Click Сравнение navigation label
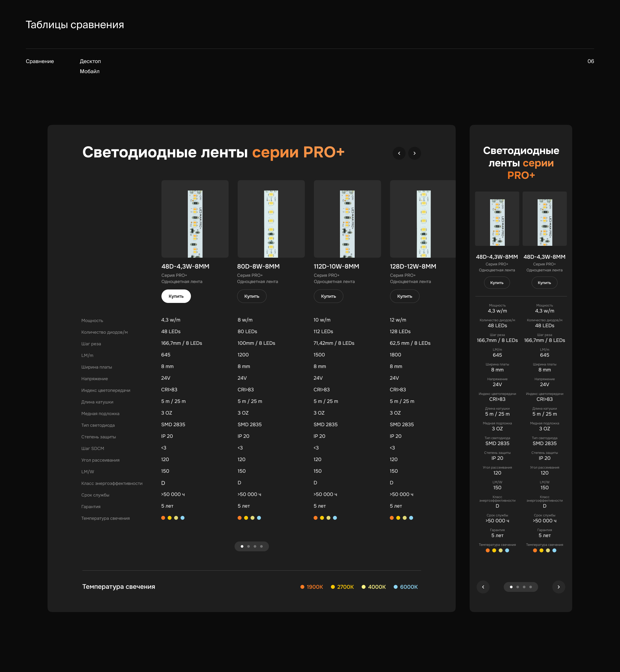Viewport: 620px width, 672px height. click(40, 61)
